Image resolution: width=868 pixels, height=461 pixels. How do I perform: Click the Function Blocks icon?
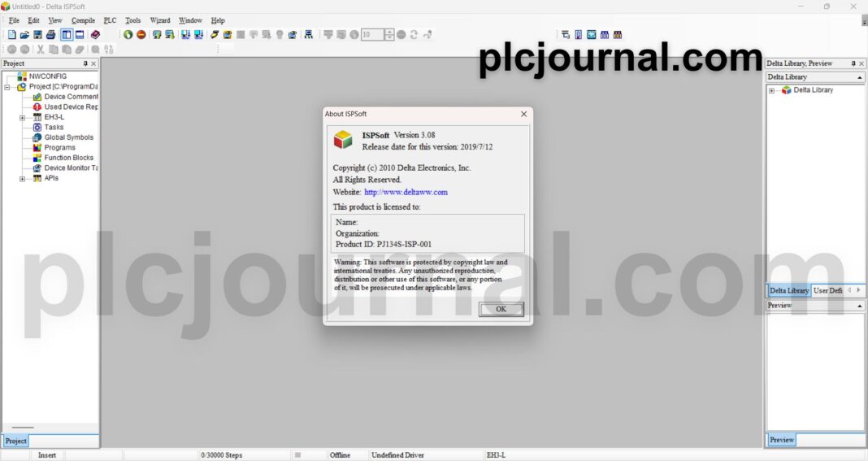(x=37, y=158)
